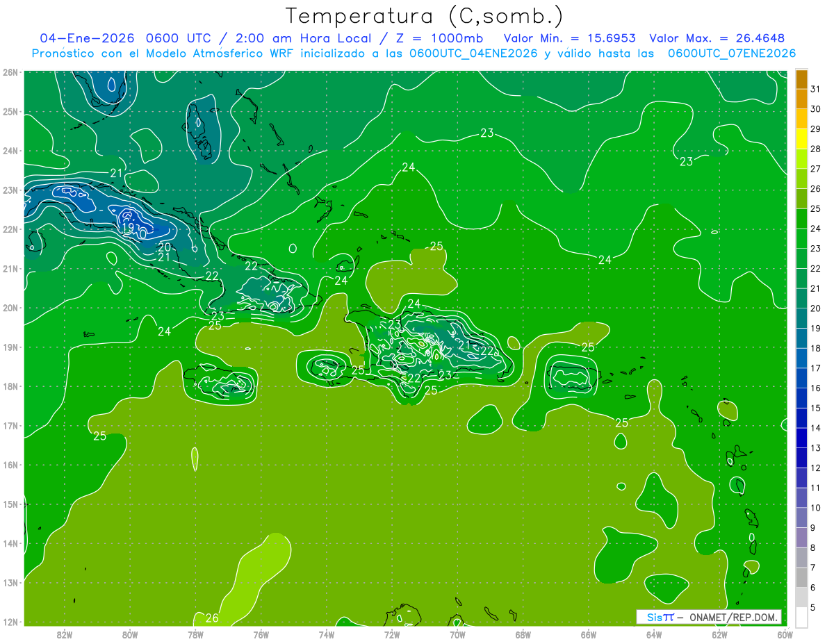
Task: Click the dark blue swatch between 12 and 13
Action: point(801,458)
